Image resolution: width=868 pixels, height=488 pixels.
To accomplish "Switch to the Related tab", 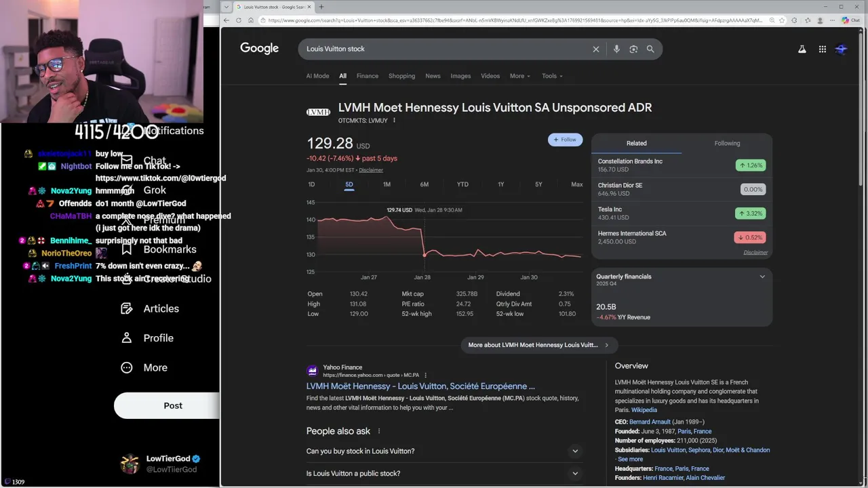I will (x=636, y=143).
